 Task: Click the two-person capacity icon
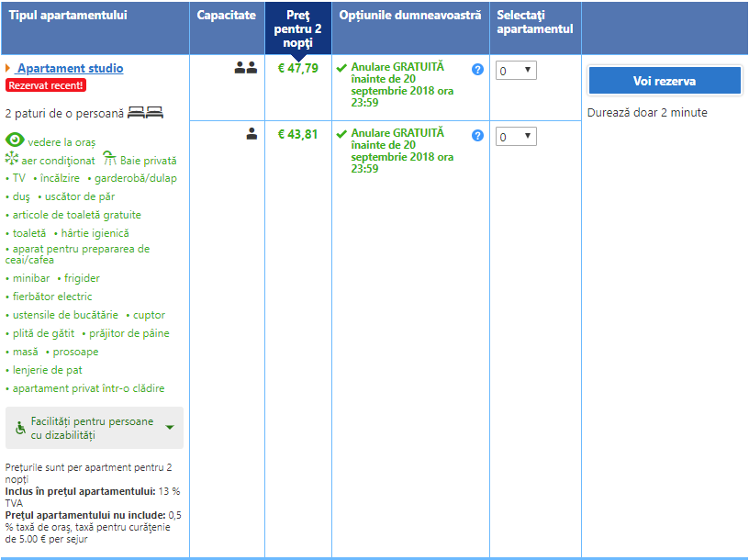[245, 68]
